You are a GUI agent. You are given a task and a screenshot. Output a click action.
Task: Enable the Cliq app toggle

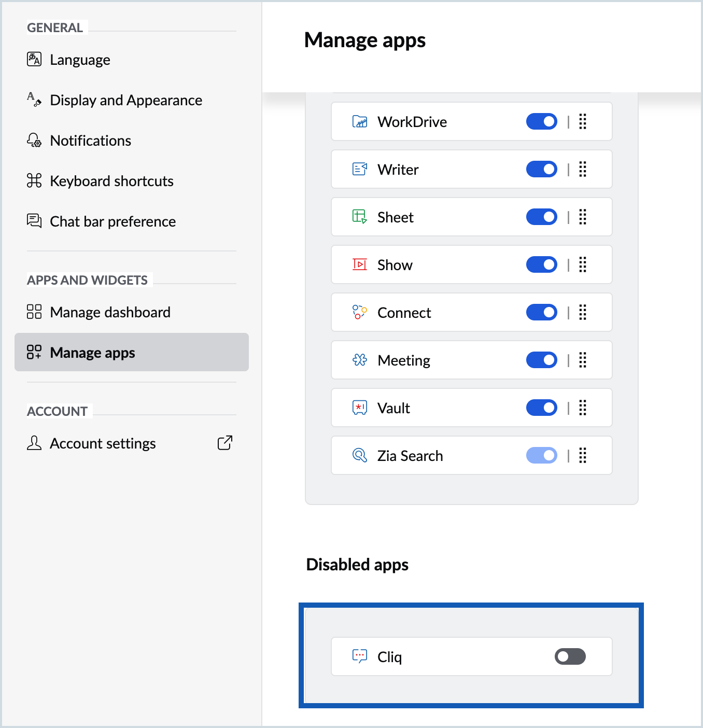pos(570,656)
